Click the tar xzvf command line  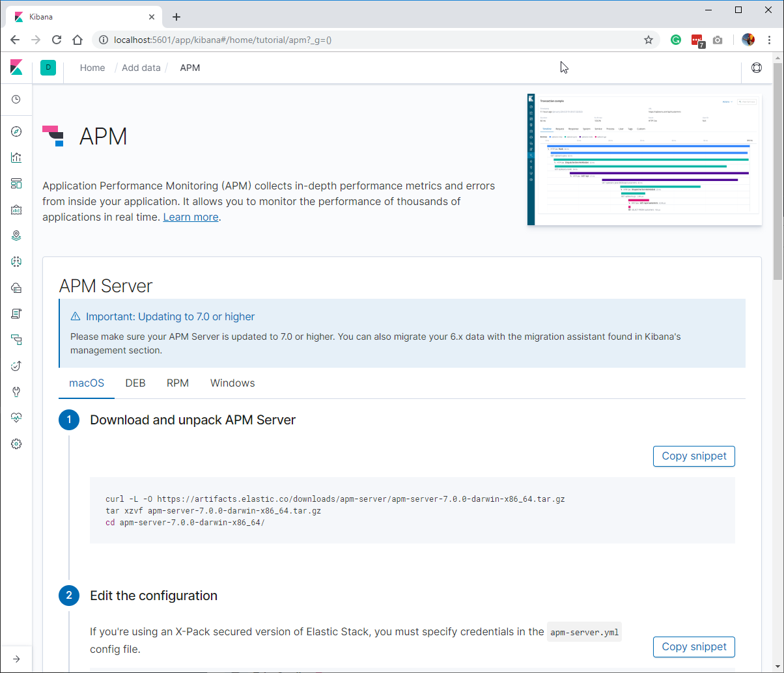pos(213,511)
